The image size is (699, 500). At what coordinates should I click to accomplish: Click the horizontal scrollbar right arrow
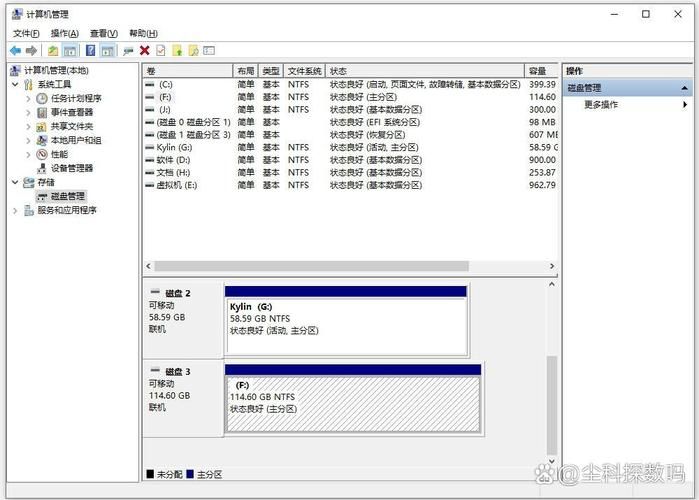coord(552,266)
